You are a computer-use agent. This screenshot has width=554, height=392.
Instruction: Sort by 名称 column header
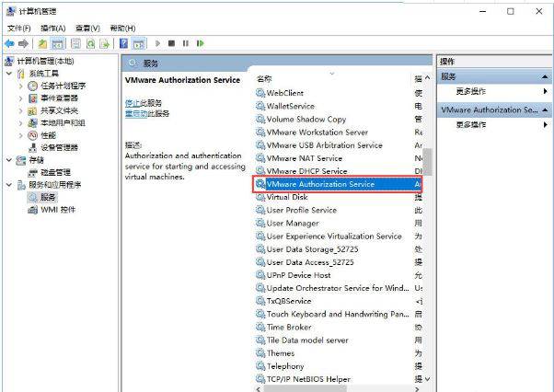coord(264,79)
